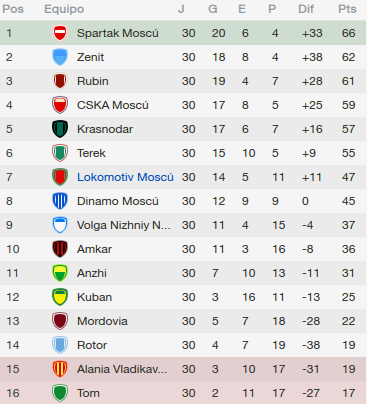The image size is (367, 404).
Task: Open the Lokomotiv Moscú team link
Action: coord(125,177)
